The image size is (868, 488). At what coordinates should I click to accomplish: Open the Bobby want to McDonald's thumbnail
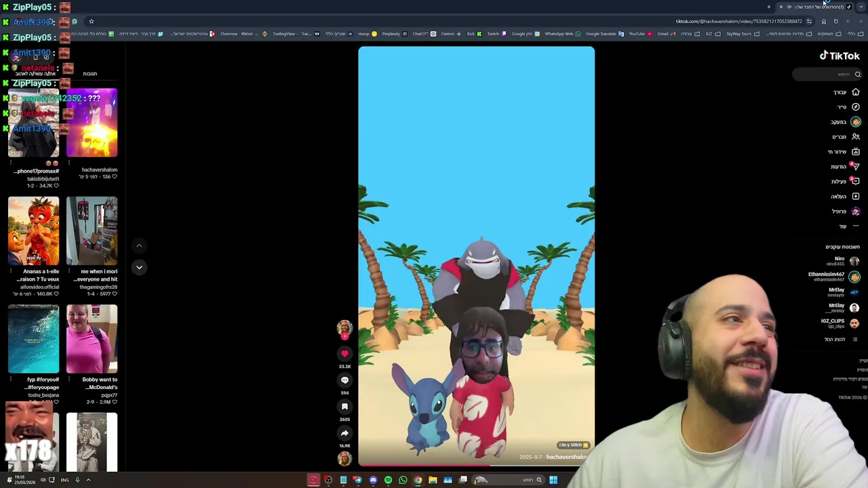pyautogui.click(x=92, y=339)
